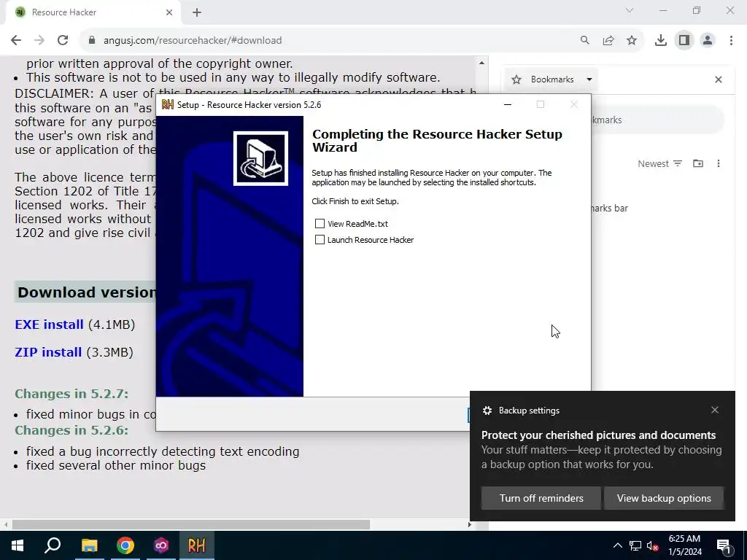Click the site lock icon in address bar
Image resolution: width=747 pixels, height=560 pixels.
pos(92,41)
